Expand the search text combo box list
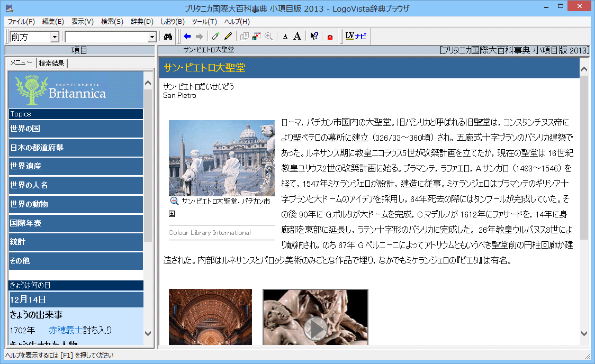 click(152, 37)
